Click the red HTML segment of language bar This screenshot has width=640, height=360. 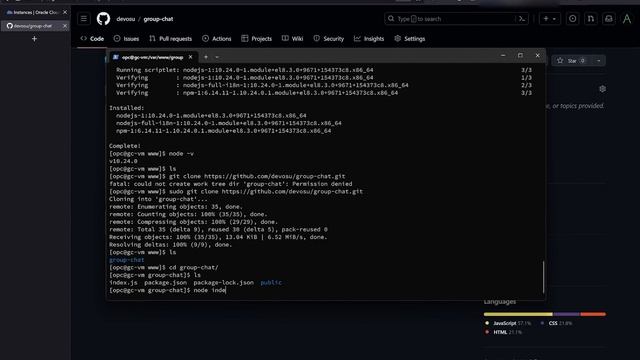pyautogui.click(x=593, y=314)
